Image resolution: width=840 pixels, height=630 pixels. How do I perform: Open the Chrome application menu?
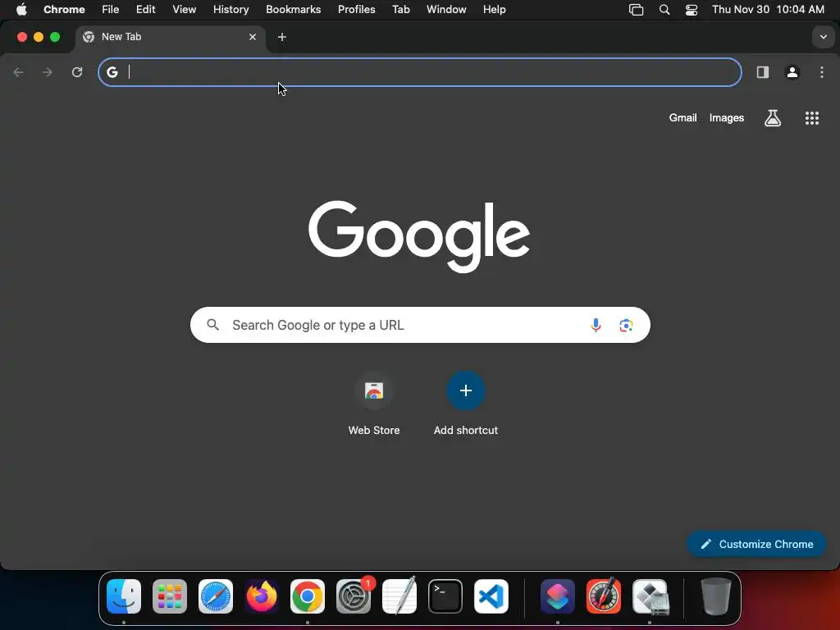click(x=64, y=10)
